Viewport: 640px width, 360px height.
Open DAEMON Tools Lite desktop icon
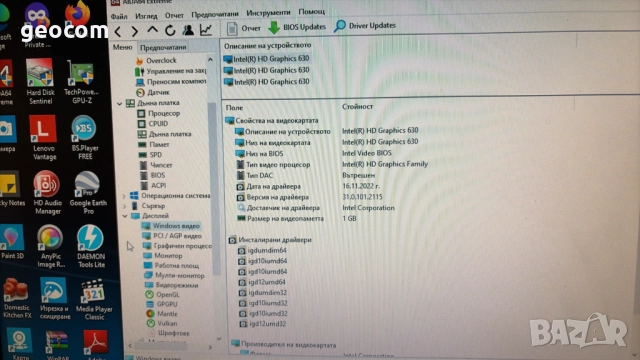tap(91, 246)
